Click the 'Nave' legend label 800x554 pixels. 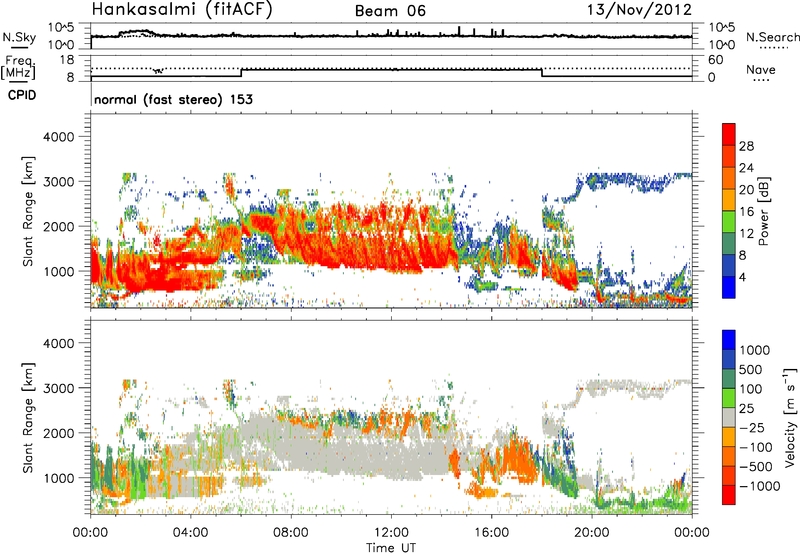pyautogui.click(x=761, y=70)
